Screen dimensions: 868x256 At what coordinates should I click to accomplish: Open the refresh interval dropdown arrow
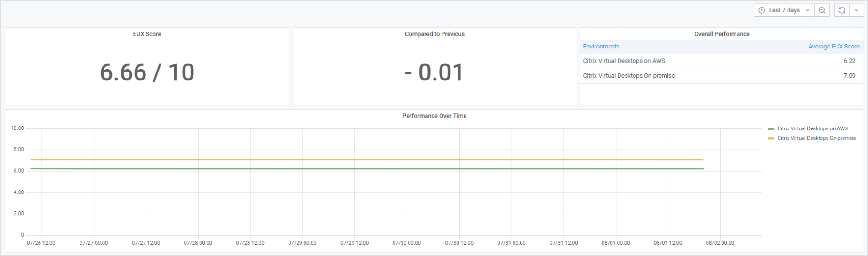tap(856, 10)
